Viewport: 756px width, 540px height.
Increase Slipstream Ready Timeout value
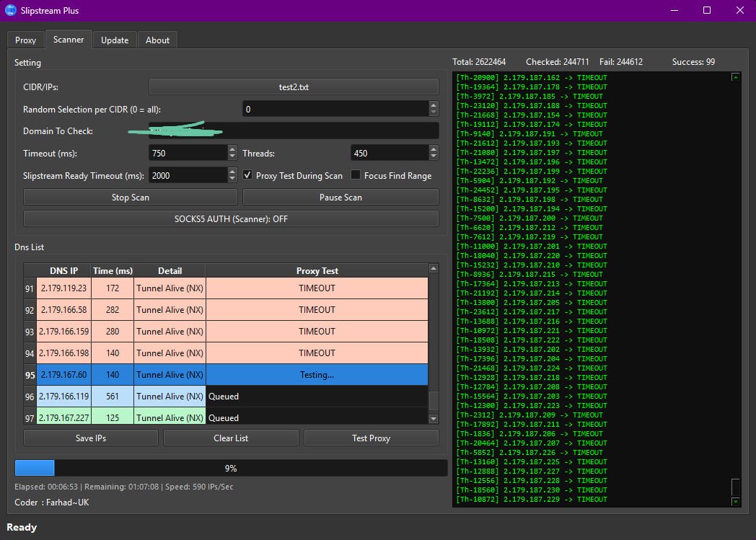tap(232, 172)
